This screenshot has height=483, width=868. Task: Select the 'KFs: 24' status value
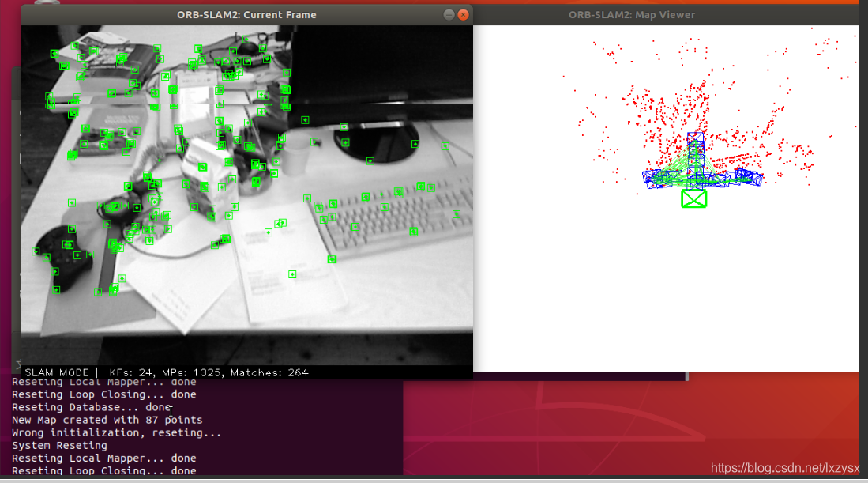(x=132, y=373)
